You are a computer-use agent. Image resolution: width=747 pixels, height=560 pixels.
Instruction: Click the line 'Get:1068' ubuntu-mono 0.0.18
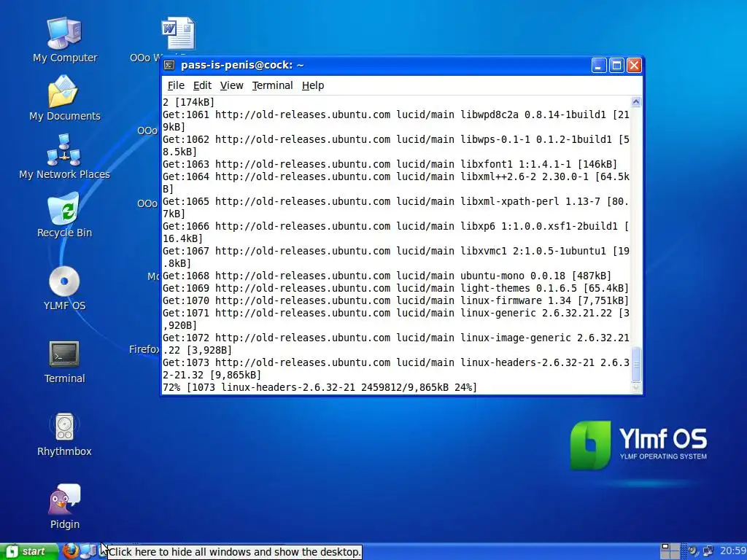pyautogui.click(x=387, y=276)
